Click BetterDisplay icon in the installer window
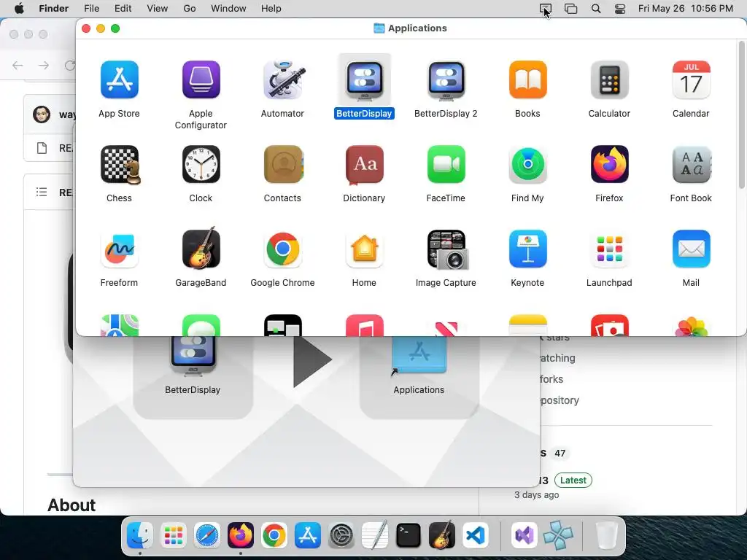The height and width of the screenshot is (560, 747). (193, 355)
